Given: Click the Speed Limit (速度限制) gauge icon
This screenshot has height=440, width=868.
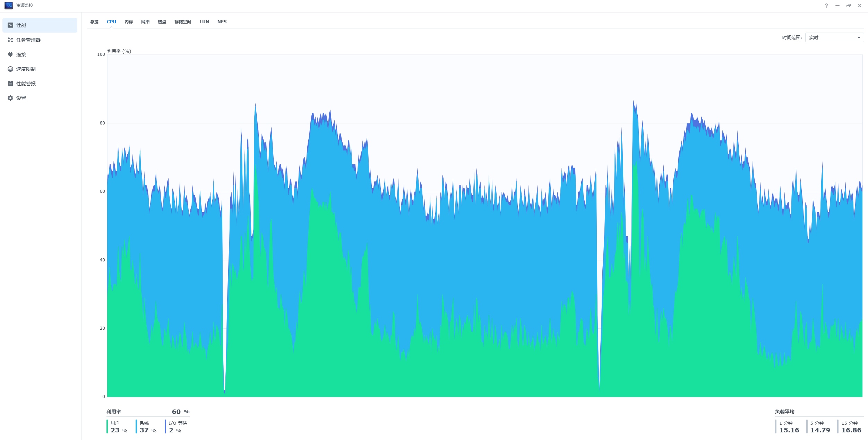Looking at the screenshot, I should coord(10,69).
